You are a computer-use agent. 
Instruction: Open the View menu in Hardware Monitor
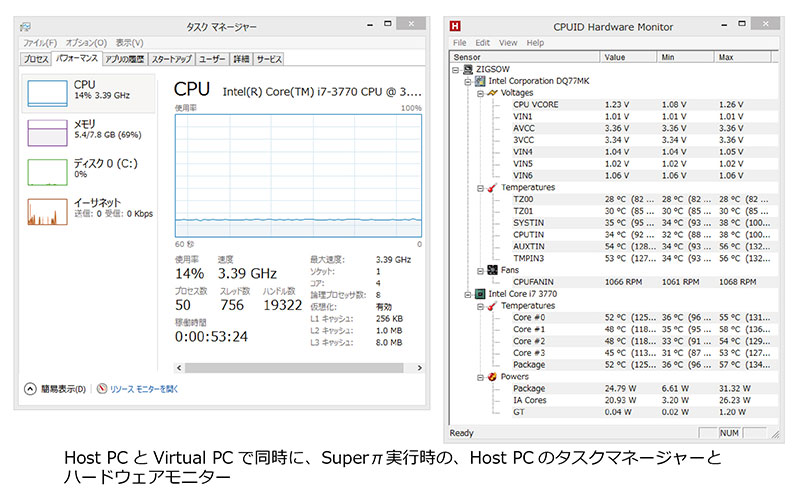[508, 43]
